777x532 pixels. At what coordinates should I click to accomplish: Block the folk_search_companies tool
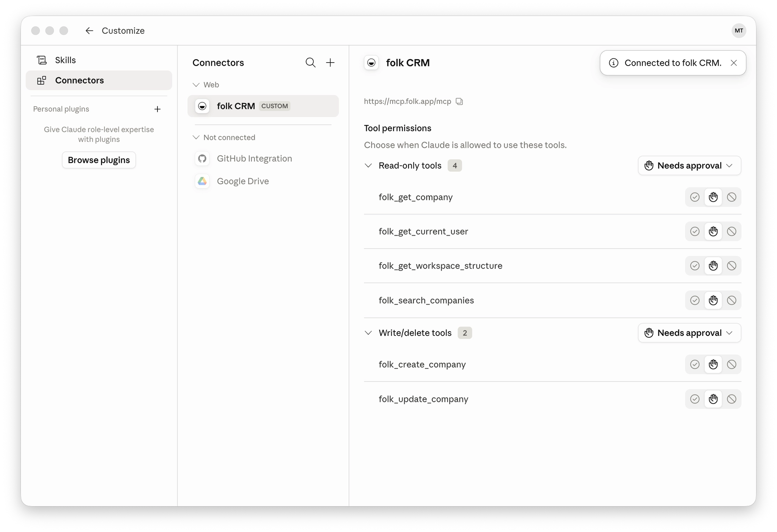731,301
